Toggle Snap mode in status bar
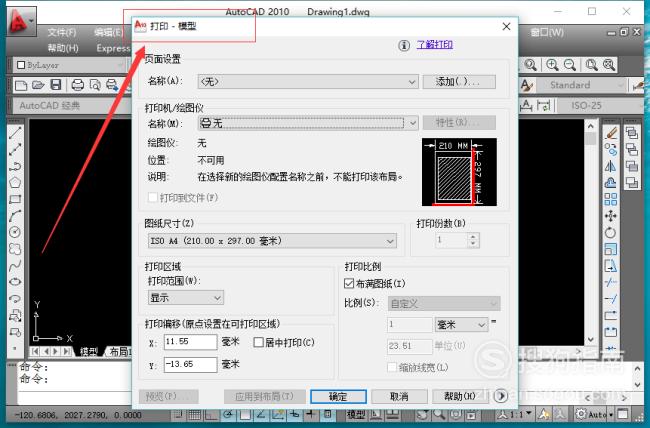The image size is (650, 428). (178, 414)
